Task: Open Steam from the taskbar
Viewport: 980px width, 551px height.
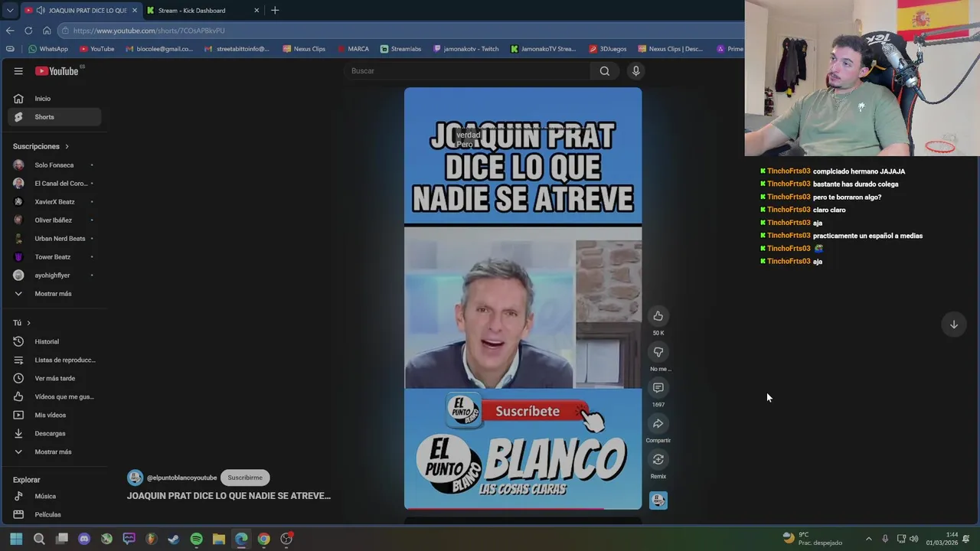Action: click(x=174, y=539)
